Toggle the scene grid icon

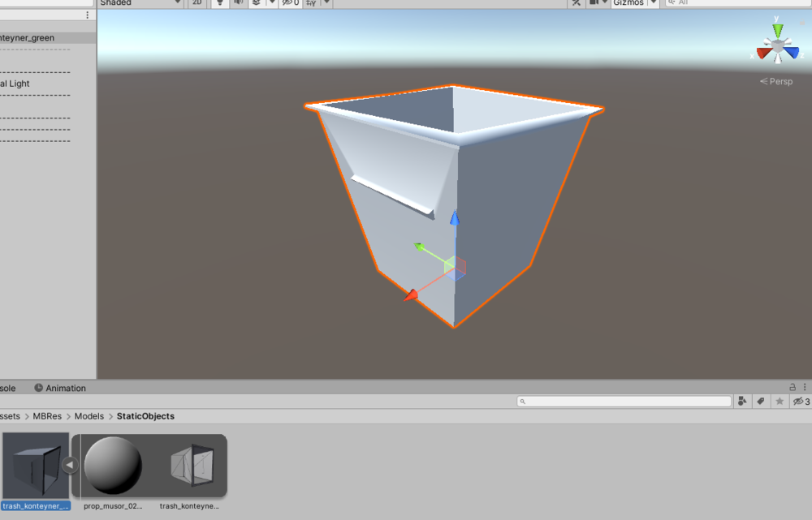311,2
